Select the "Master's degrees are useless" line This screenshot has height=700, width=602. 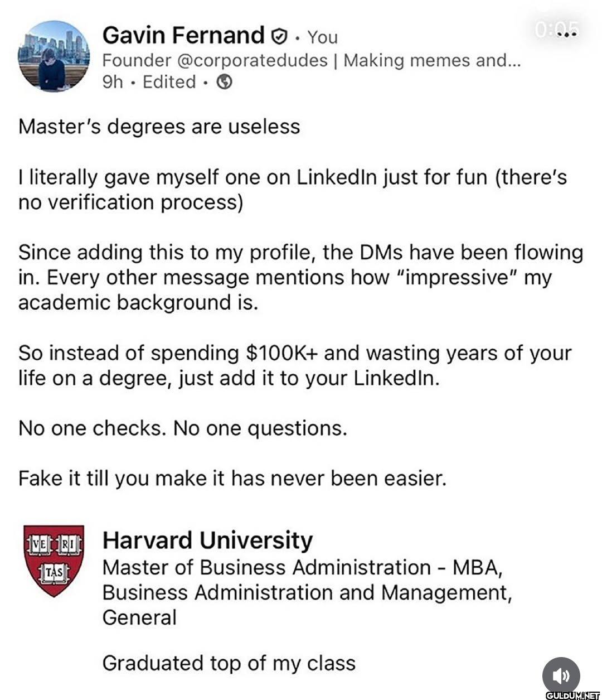(159, 127)
